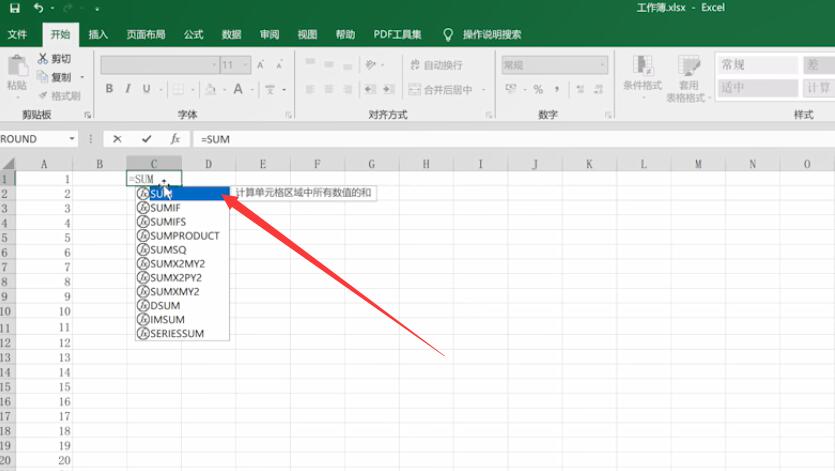Viewport: 835px width, 471px height.
Task: Toggle Bold formatting
Action: click(x=109, y=89)
